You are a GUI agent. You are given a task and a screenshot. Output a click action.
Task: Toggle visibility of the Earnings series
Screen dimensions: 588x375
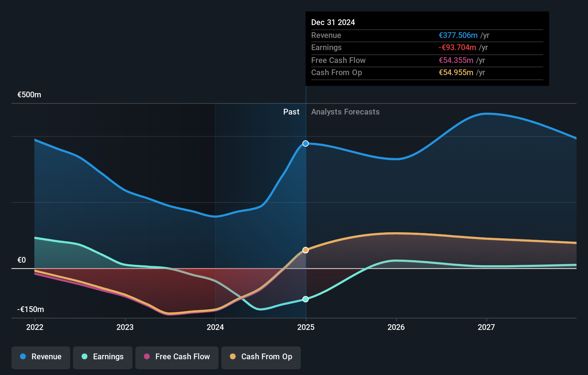tap(103, 357)
